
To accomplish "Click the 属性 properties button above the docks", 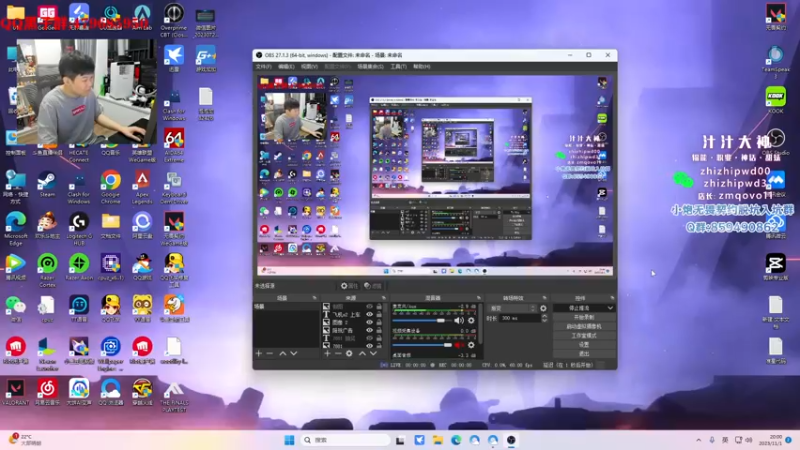I will click(x=349, y=286).
